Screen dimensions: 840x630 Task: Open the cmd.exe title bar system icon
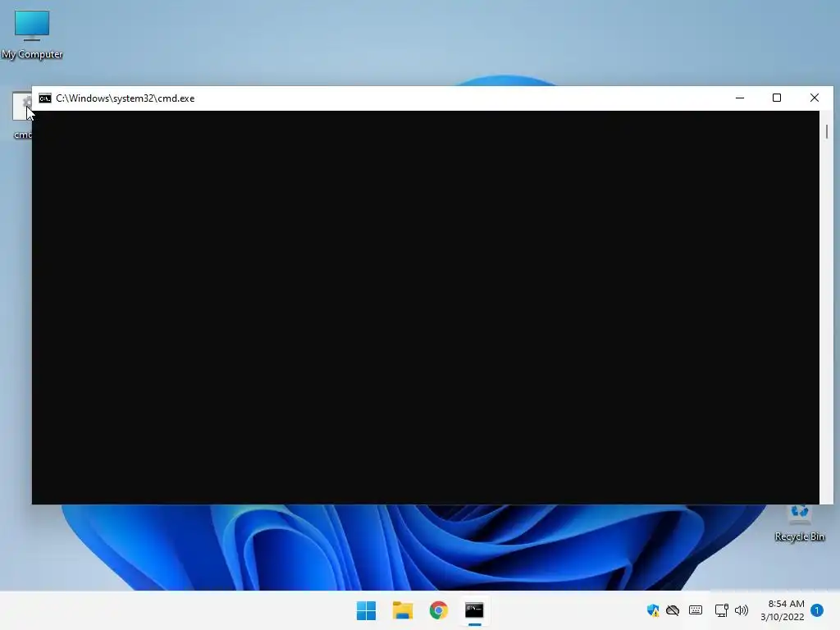tap(45, 98)
